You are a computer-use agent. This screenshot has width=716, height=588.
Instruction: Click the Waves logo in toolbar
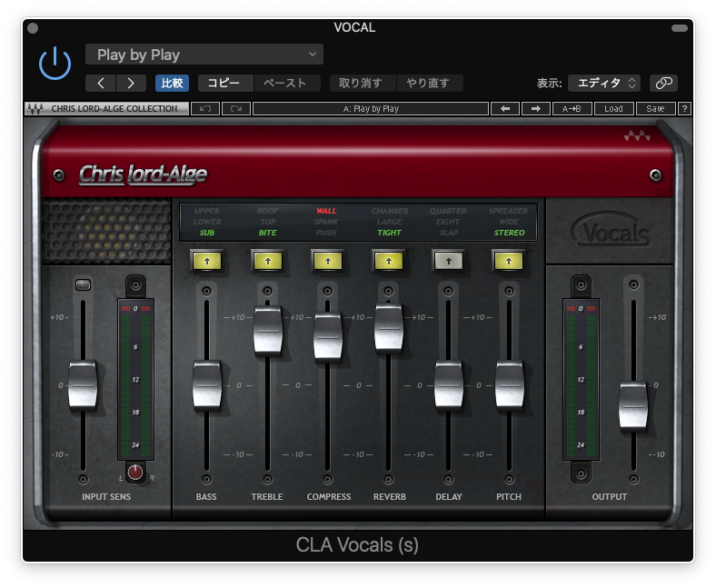[35, 109]
